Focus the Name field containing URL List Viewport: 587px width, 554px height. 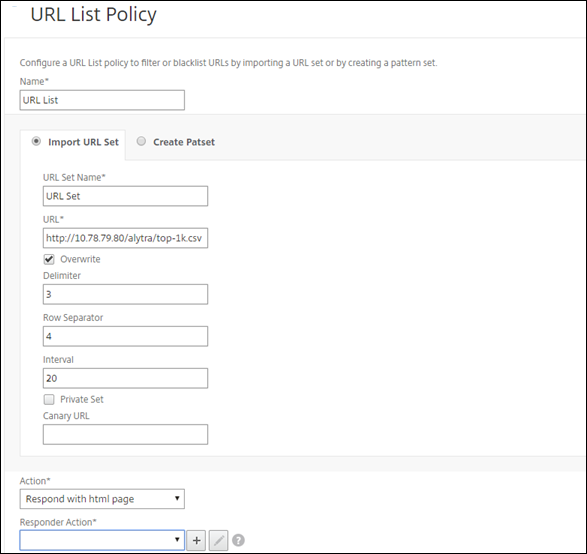(x=102, y=100)
